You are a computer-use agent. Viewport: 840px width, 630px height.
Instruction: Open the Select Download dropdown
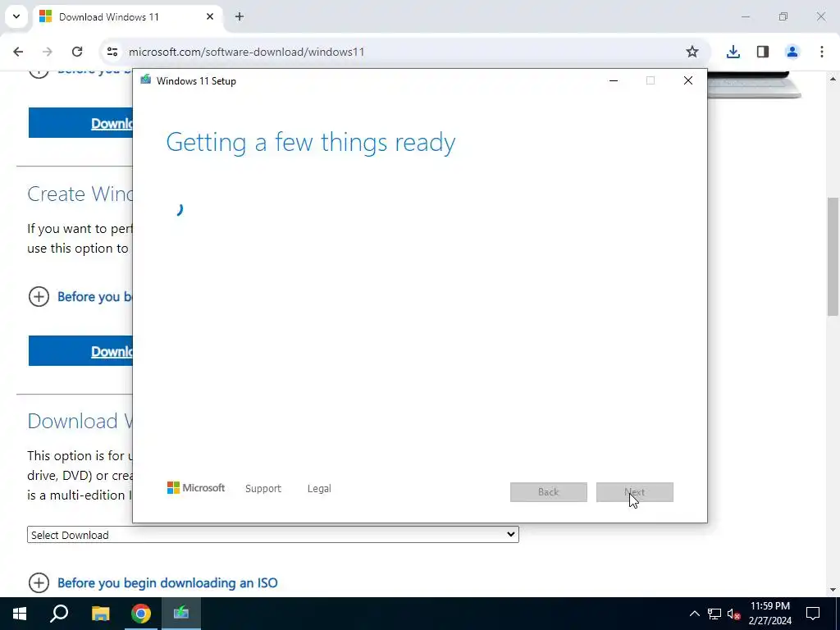click(272, 535)
